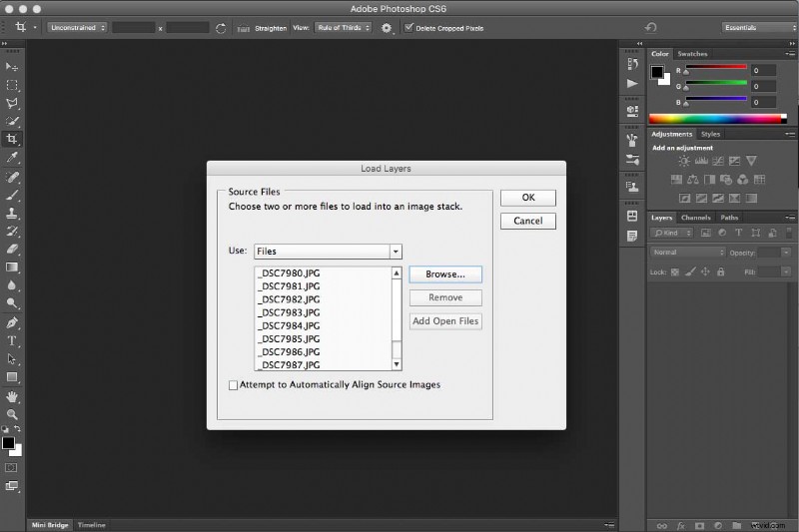Click the Browse... button
This screenshot has height=532, width=799.
coord(445,274)
